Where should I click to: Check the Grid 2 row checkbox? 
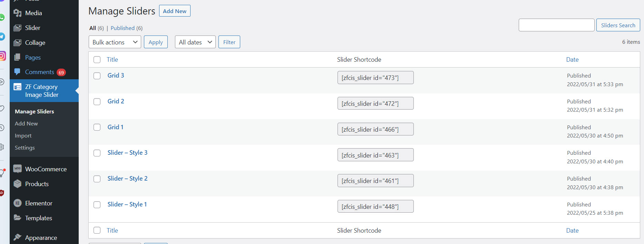(97, 102)
